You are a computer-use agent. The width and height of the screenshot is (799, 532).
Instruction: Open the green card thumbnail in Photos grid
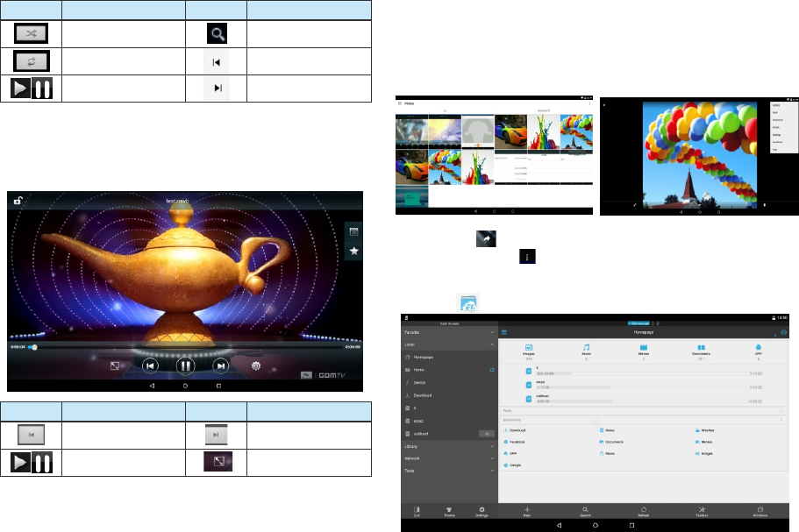point(411,196)
